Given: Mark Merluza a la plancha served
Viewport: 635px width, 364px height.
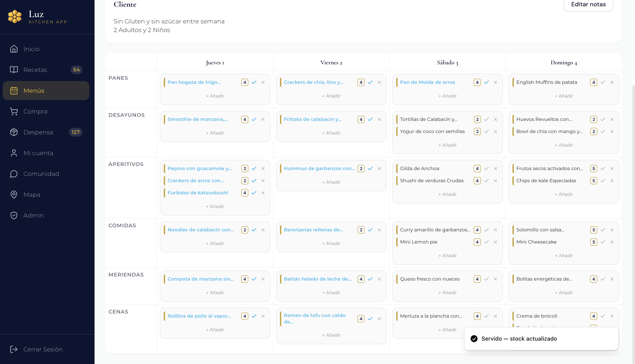Looking at the screenshot, I should click(486, 316).
